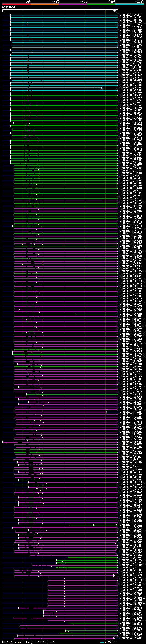Select the UniRef100_Q1DRU3 label

pyautogui.click(x=131, y=379)
